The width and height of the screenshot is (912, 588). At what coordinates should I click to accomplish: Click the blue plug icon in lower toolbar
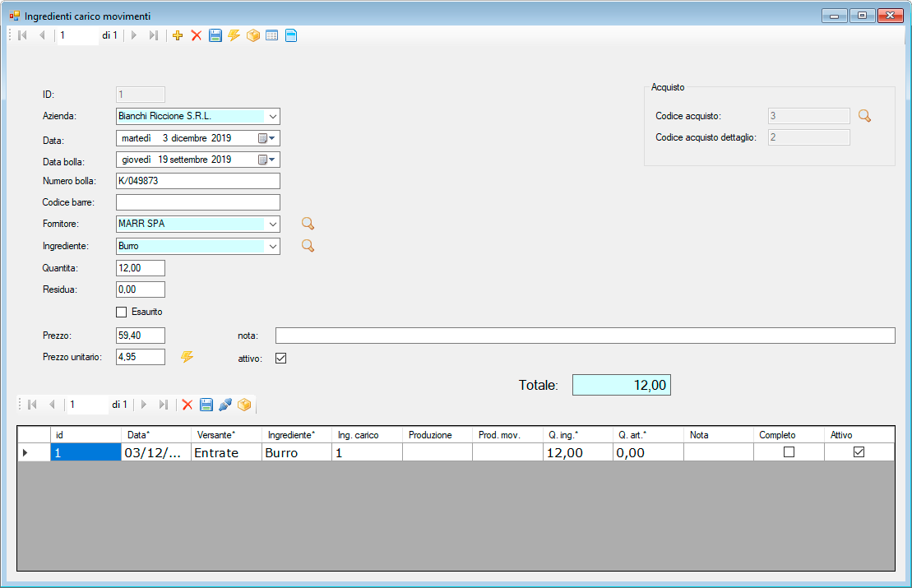[225, 405]
